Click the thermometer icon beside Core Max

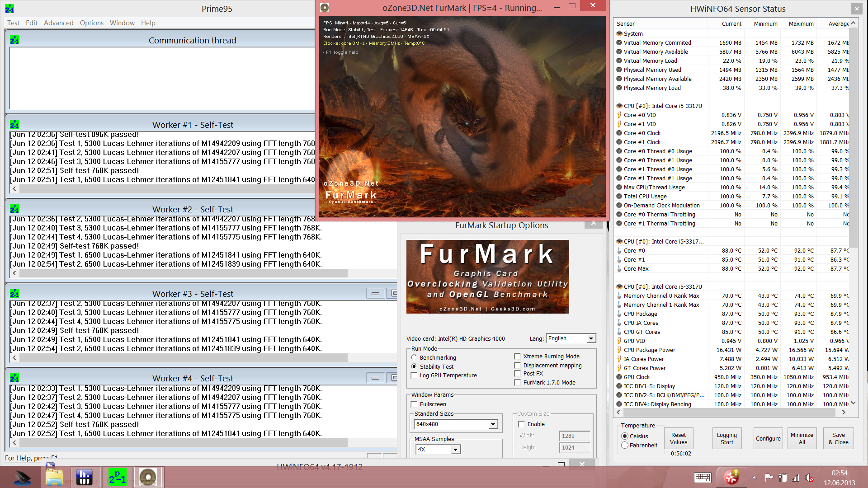(619, 268)
